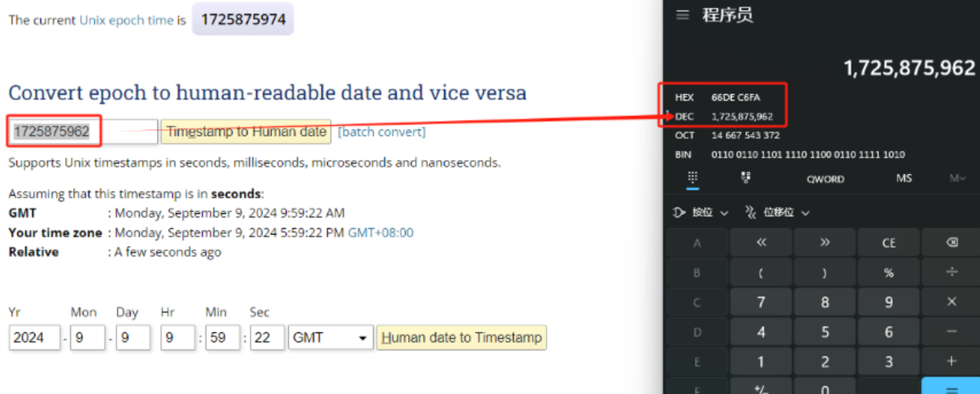Click the backspace key in calculator
The height and width of the screenshot is (394, 980).
click(x=952, y=243)
